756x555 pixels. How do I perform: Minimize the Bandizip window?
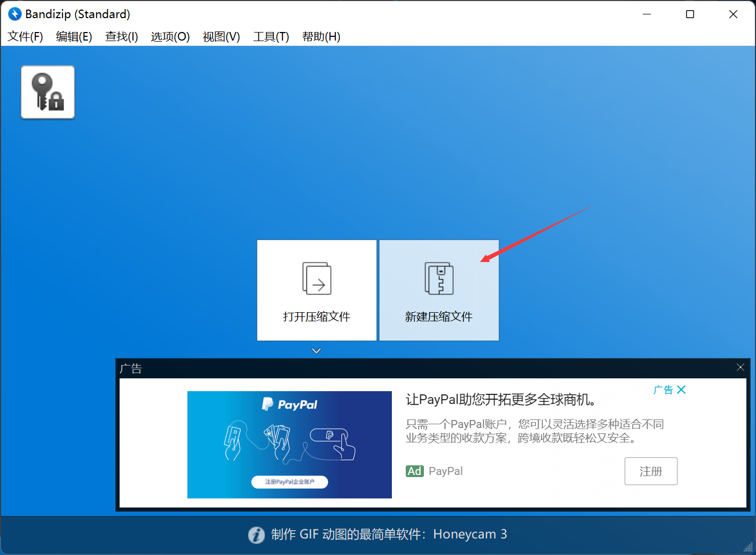point(647,14)
